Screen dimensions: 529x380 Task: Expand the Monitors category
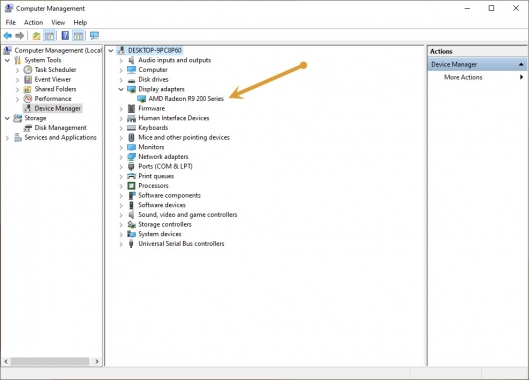pyautogui.click(x=121, y=147)
